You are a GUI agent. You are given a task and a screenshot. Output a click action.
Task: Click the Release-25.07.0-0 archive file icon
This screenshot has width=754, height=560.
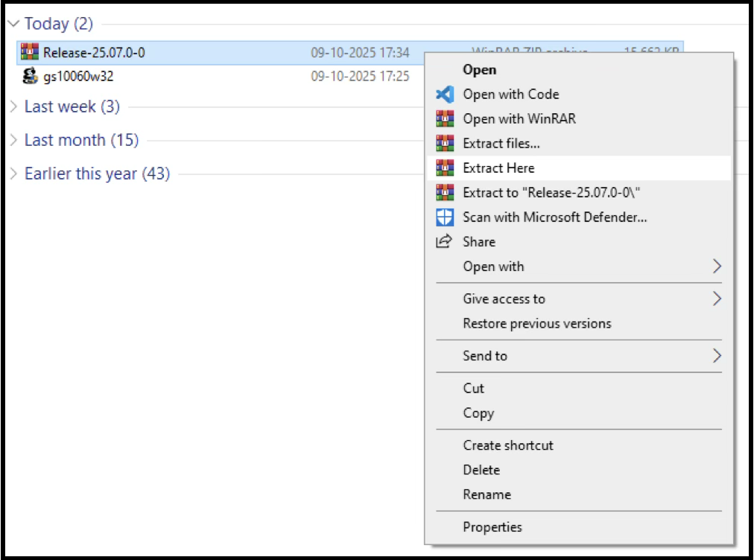pyautogui.click(x=30, y=52)
